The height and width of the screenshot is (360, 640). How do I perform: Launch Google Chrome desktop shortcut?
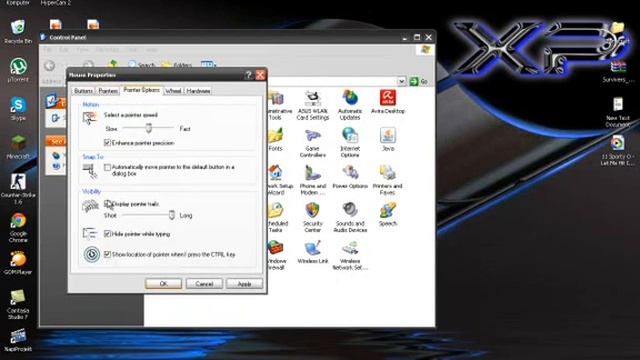click(18, 227)
